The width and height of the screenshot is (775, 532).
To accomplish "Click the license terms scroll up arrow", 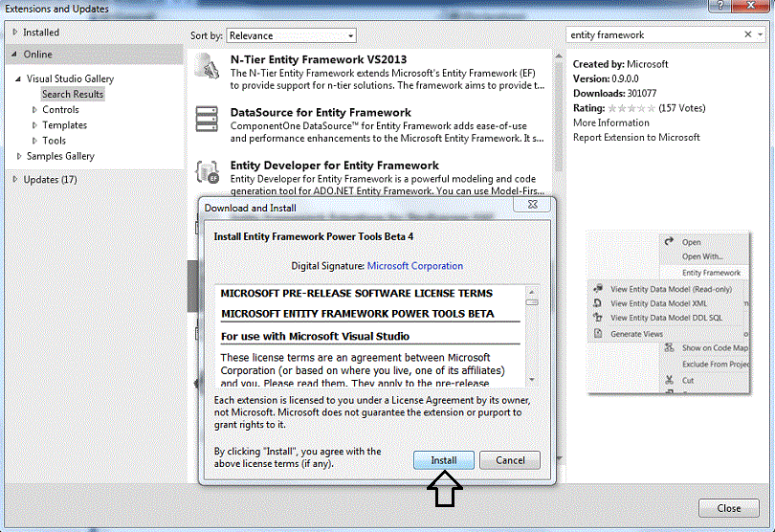I will click(x=532, y=291).
